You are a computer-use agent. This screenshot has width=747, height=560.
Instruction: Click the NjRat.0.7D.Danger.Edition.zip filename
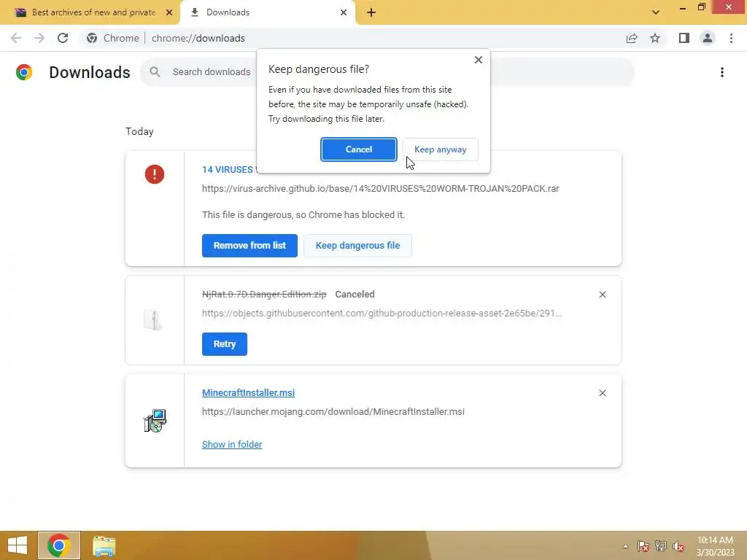pos(264,295)
